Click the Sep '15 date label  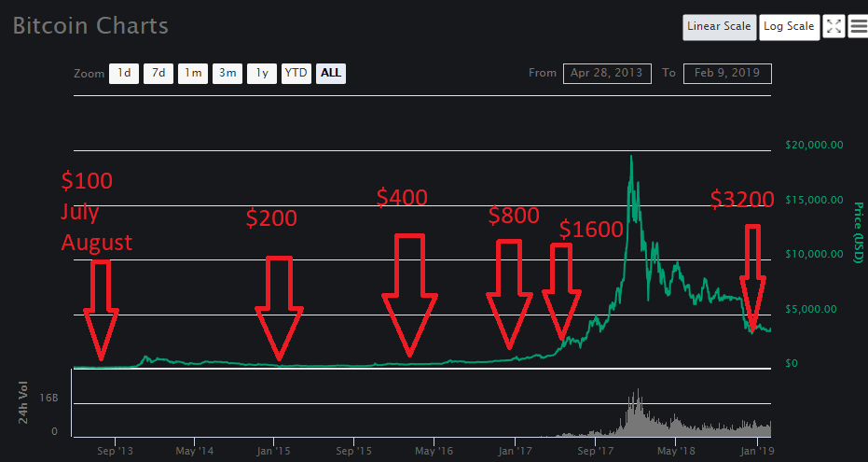[x=353, y=451]
